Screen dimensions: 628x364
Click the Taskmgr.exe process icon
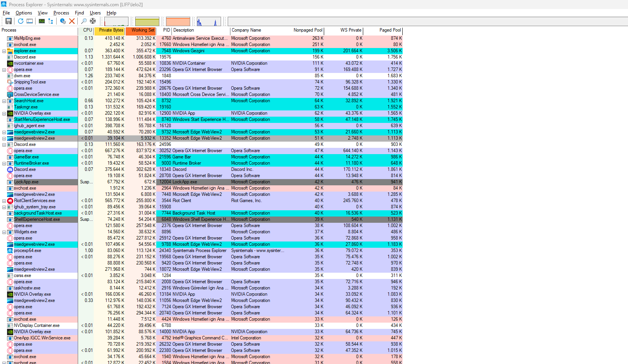(10, 107)
